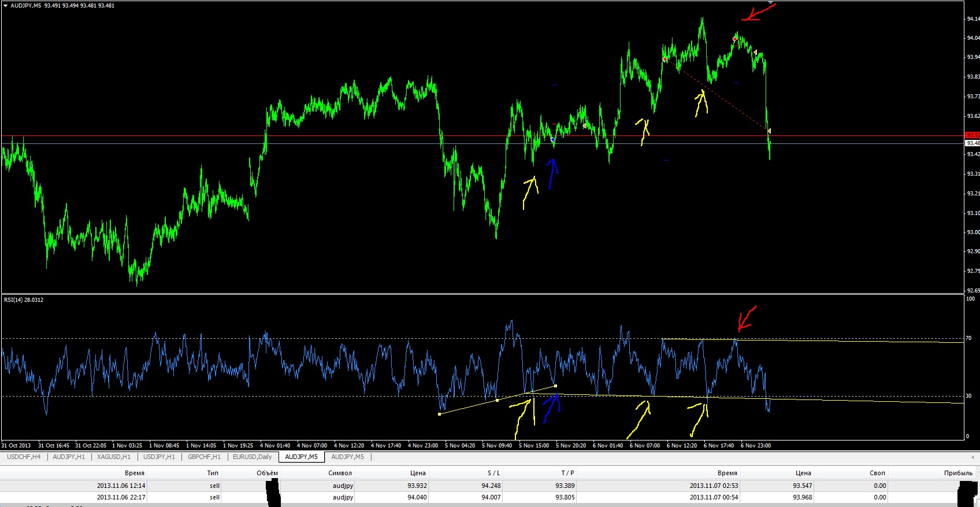980x507 pixels.
Task: Click the red 93.5 price level tag
Action: click(972, 135)
